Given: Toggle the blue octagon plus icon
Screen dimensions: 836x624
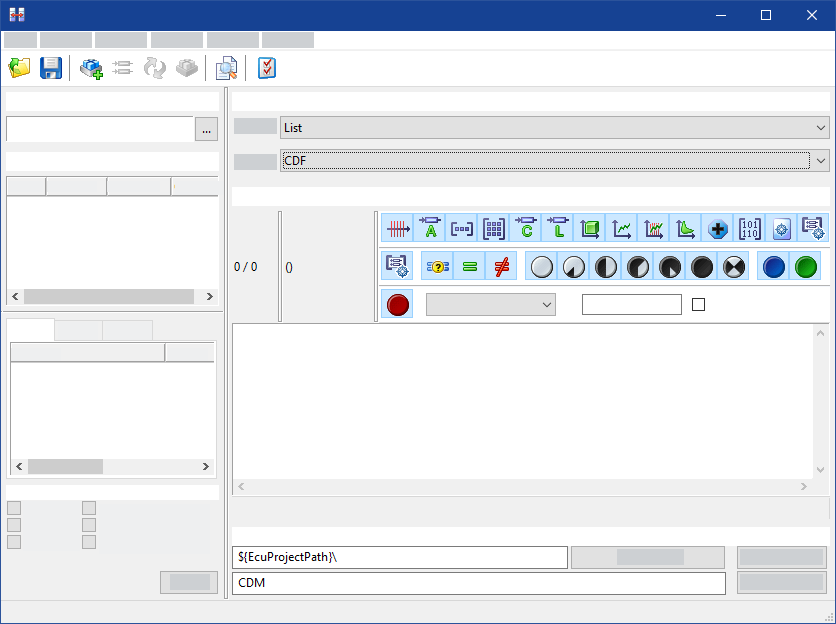Looking at the screenshot, I should pyautogui.click(x=718, y=228).
